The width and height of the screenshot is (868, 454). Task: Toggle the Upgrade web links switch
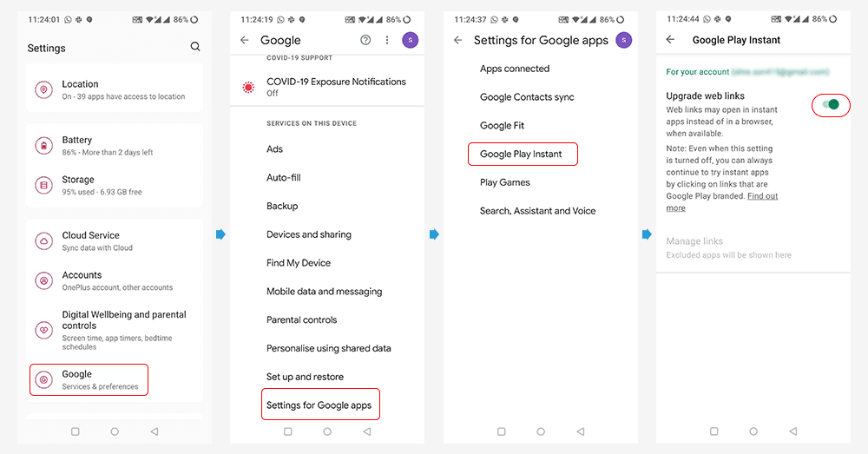[x=831, y=105]
